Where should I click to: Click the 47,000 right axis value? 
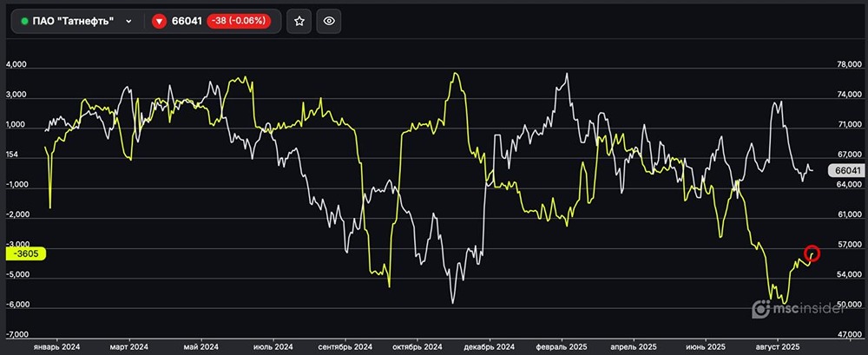(846, 334)
